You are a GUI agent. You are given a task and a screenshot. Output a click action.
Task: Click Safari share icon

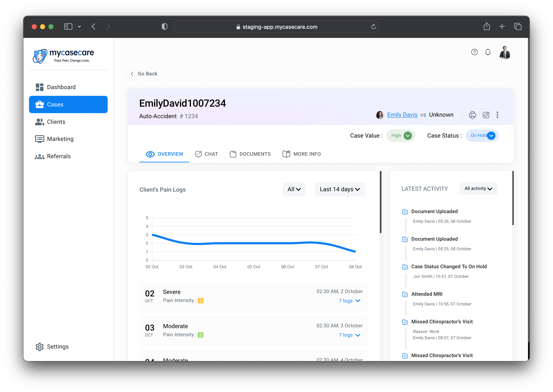coord(486,26)
